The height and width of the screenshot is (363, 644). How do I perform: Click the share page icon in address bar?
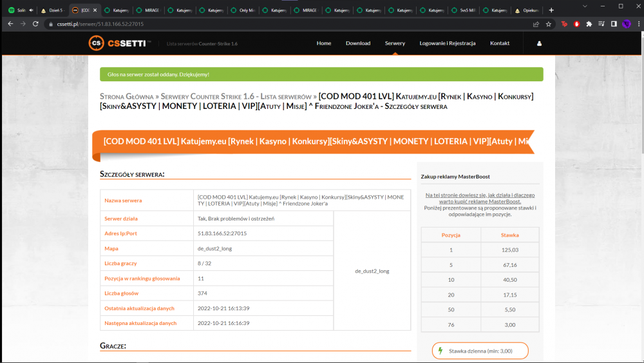point(536,25)
